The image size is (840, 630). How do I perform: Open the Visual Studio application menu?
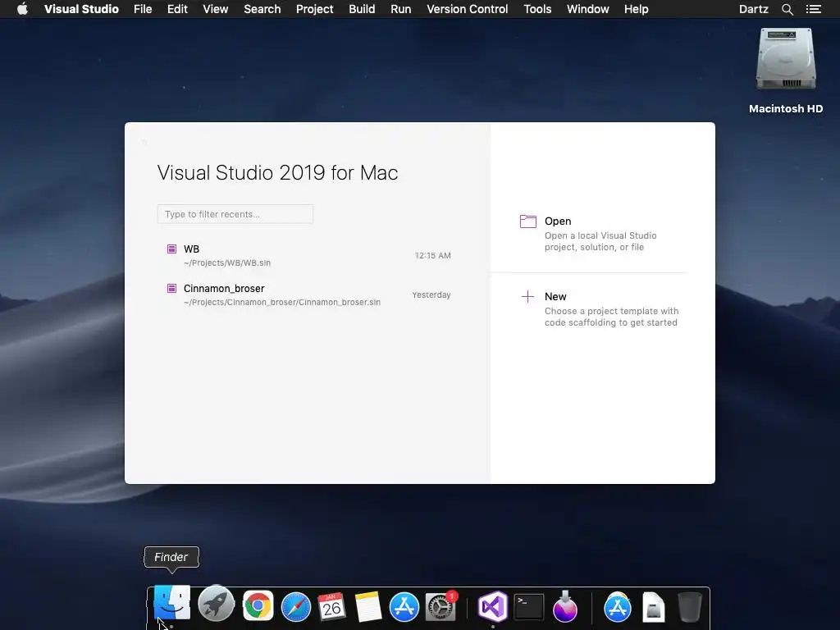(81, 9)
